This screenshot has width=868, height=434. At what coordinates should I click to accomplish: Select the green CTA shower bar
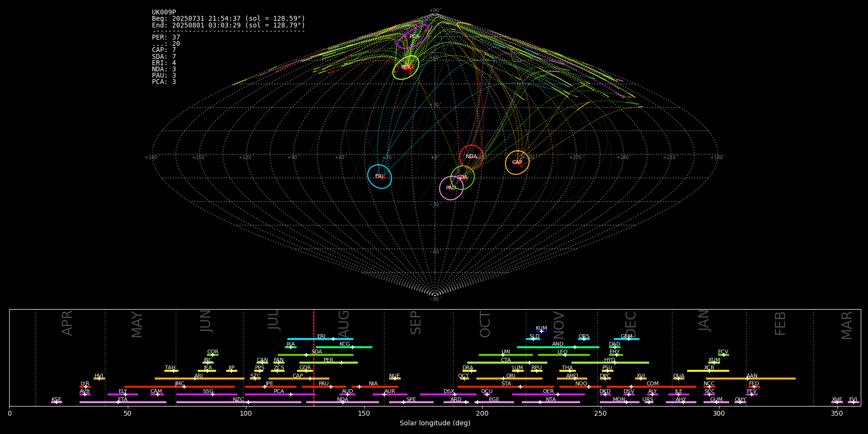tap(507, 363)
